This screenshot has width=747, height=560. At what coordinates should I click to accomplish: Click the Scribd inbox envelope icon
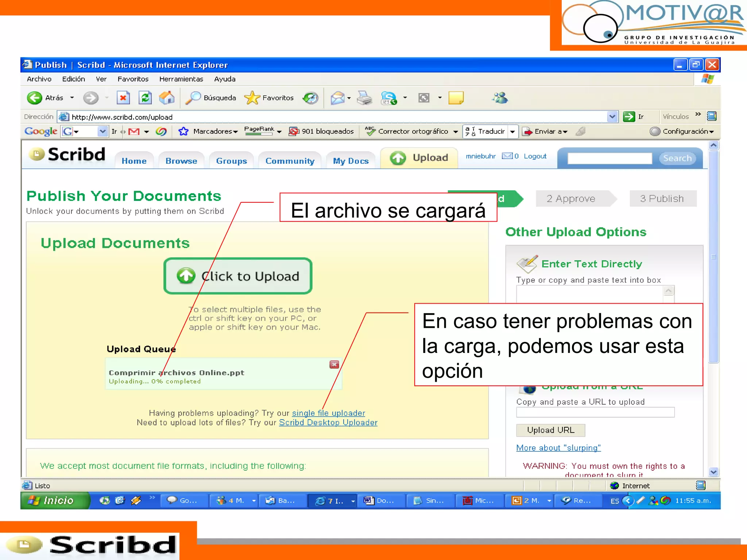[507, 156]
